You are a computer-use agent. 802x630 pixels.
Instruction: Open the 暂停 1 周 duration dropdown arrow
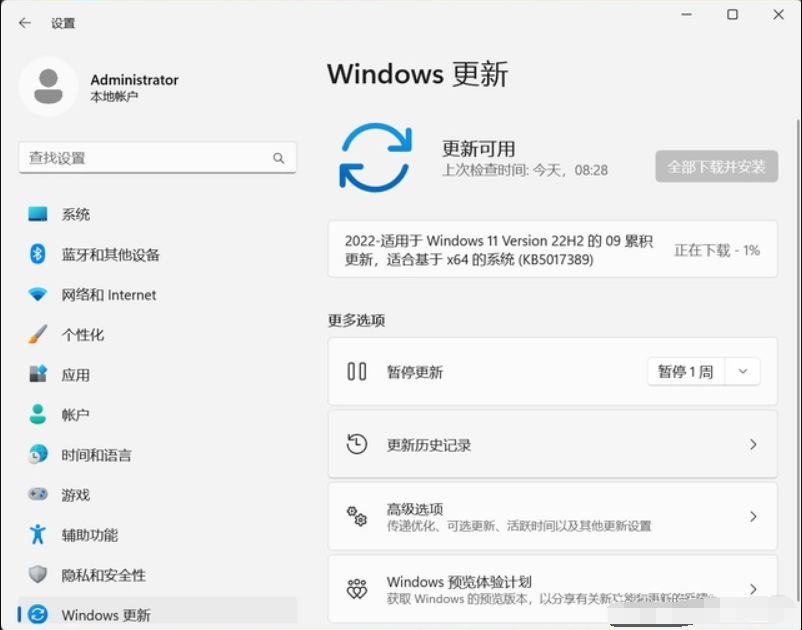click(742, 372)
